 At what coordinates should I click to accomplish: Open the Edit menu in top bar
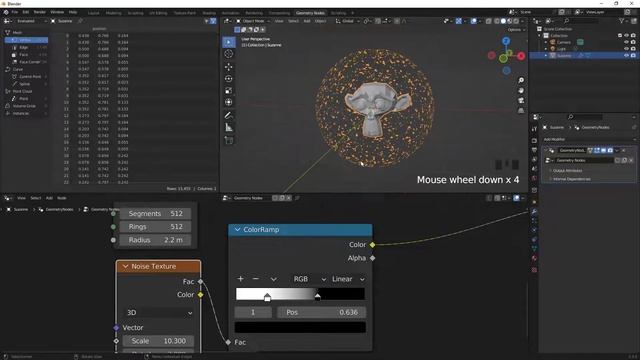26,12
